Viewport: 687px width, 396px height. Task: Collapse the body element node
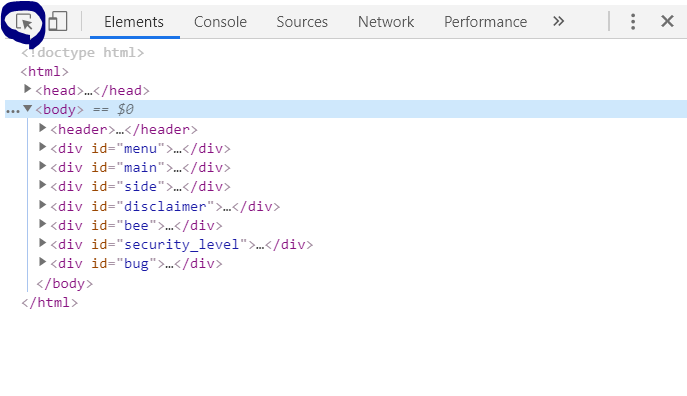click(28, 108)
